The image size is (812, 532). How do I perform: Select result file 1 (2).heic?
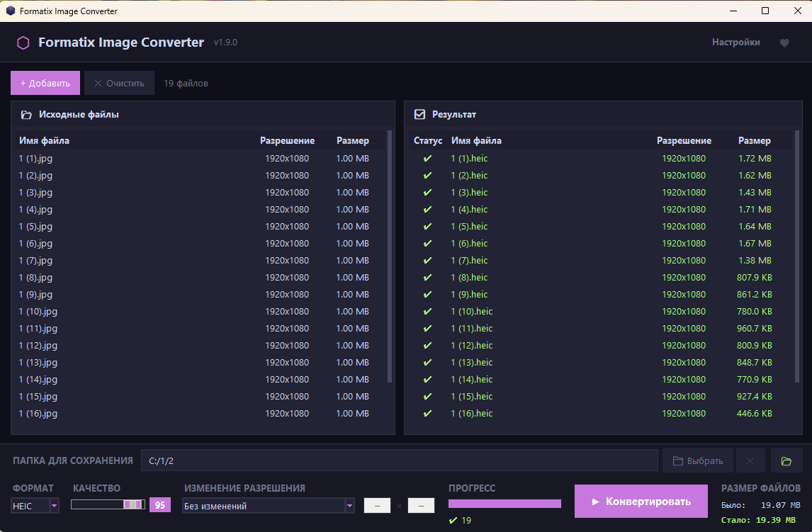pyautogui.click(x=601, y=176)
